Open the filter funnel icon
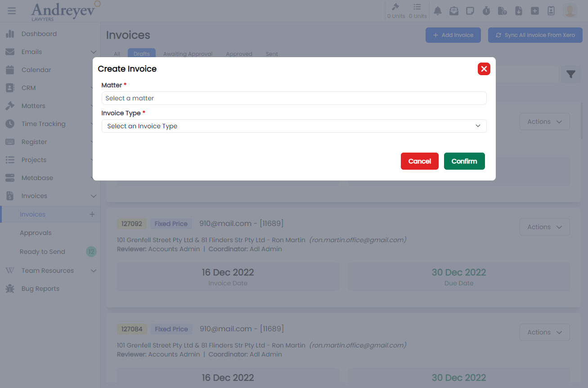 click(x=570, y=74)
